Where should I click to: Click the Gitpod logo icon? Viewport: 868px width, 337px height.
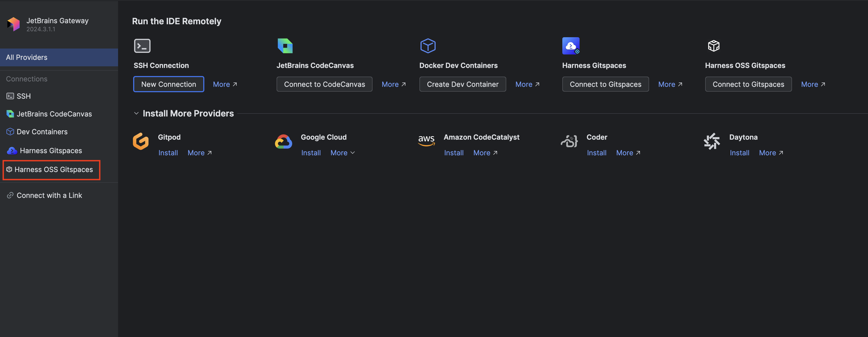141,141
